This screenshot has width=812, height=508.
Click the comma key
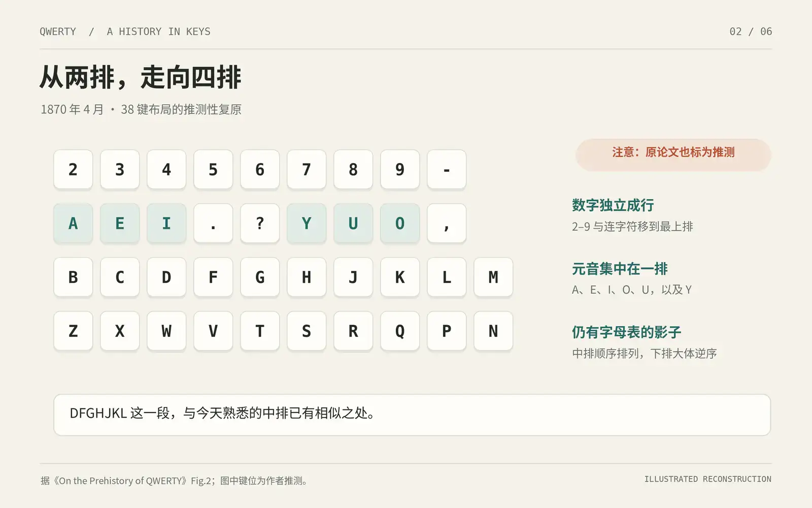click(447, 223)
